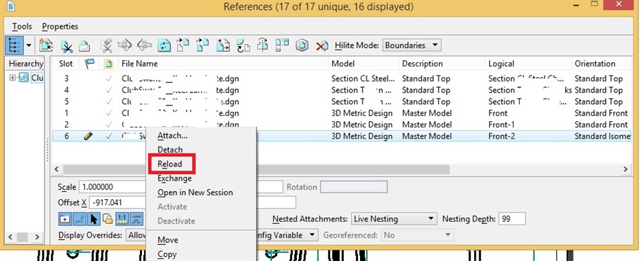The image size is (644, 261).
Task: Choose Attach... from the context menu
Action: [173, 136]
